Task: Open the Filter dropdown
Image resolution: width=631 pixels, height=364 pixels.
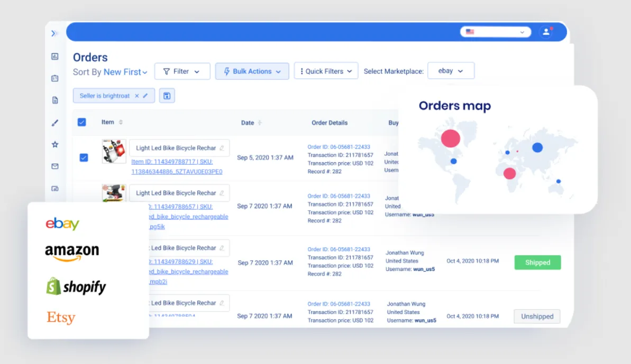Action: pos(182,71)
